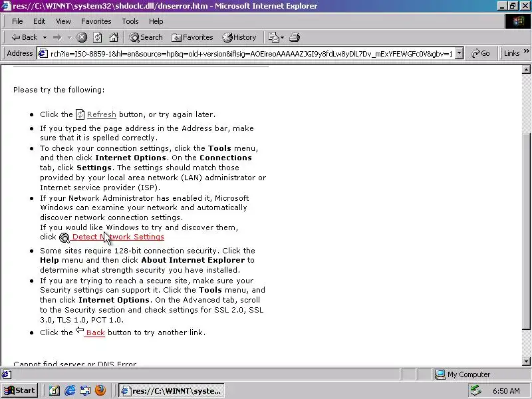Open the Help menu
Screen dimensions: 532x399
click(x=156, y=21)
